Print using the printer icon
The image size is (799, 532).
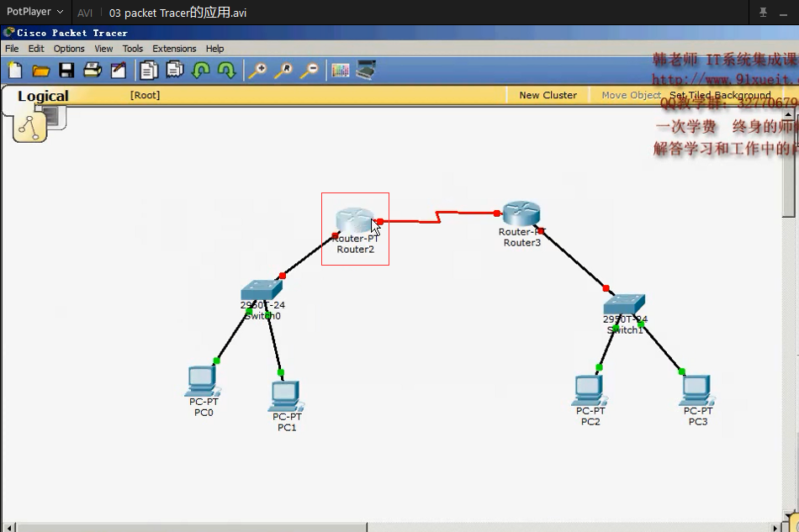(x=93, y=70)
